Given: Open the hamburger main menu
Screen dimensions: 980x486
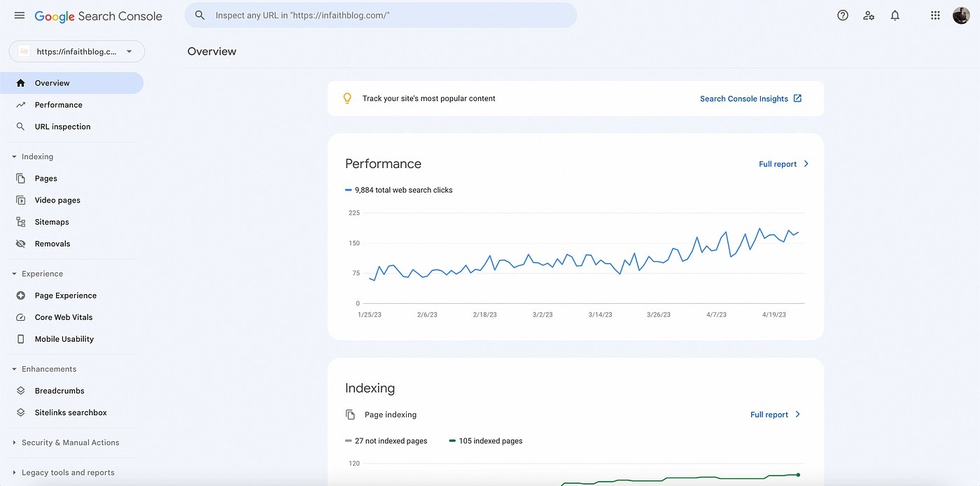Looking at the screenshot, I should point(20,15).
